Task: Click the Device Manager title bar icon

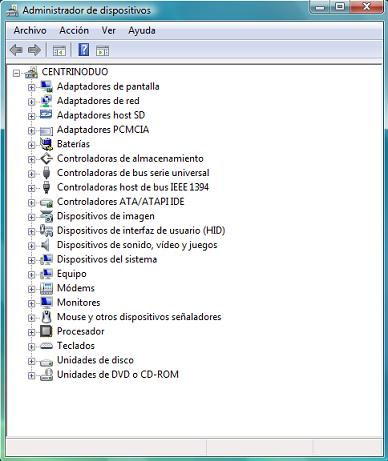Action: [13, 11]
